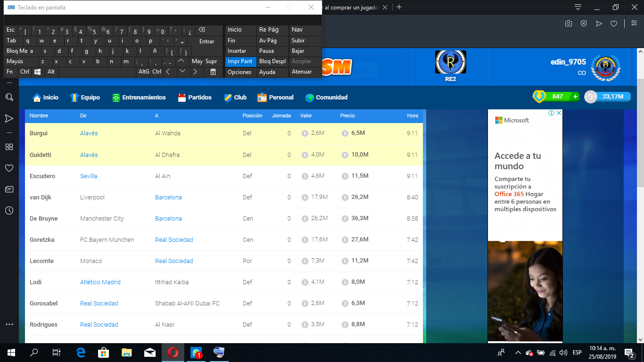Open Opera Easy Setup panel
The width and height of the screenshot is (644, 362).
634,24
